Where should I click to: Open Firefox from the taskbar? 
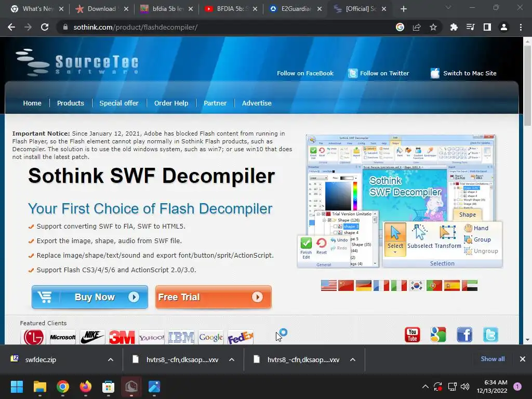[x=86, y=387]
